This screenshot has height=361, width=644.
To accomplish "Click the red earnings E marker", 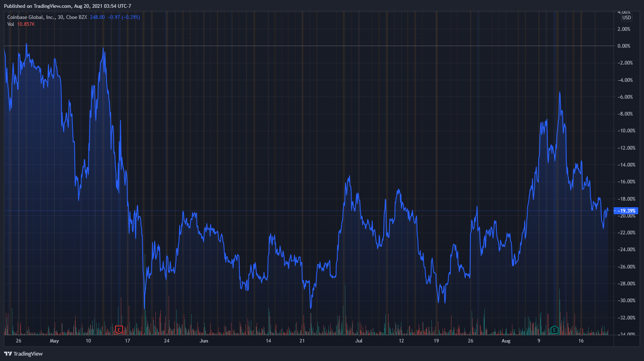I will 119,329.
